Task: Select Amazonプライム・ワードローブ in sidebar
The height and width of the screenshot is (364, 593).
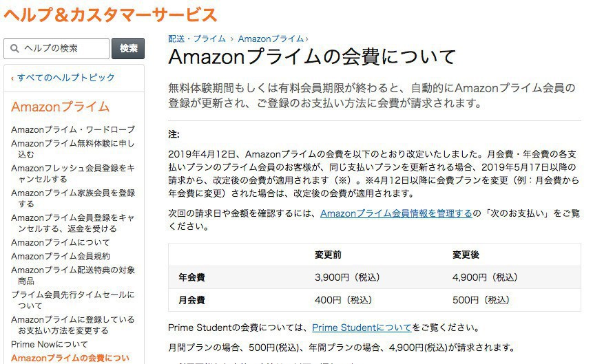Action: [72, 129]
